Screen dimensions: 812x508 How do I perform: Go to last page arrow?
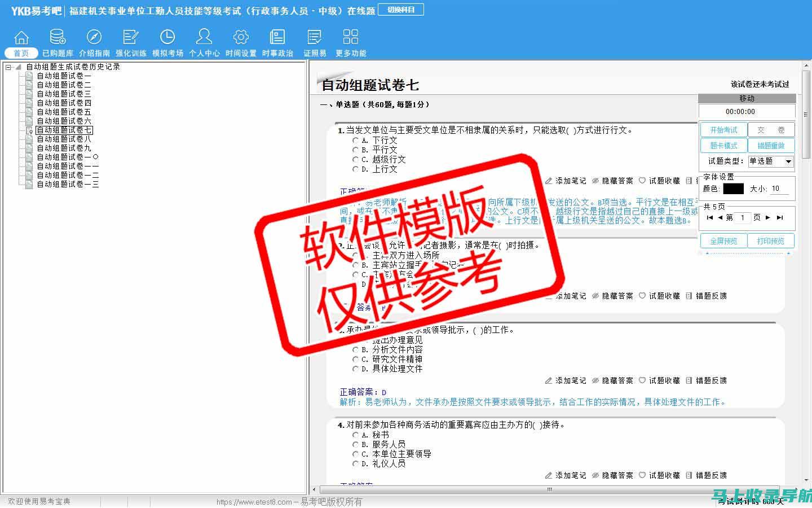780,217
